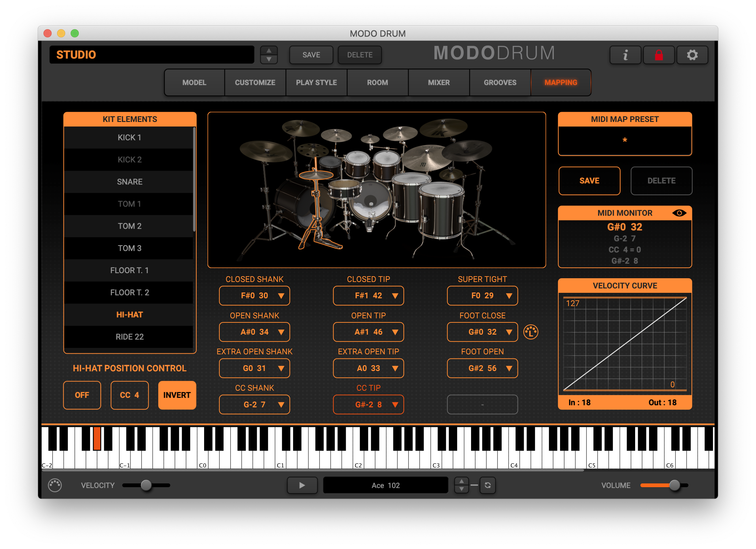This screenshot has height=549, width=756.
Task: Open Closed Tip F#1 42 dropdown
Action: (x=368, y=296)
